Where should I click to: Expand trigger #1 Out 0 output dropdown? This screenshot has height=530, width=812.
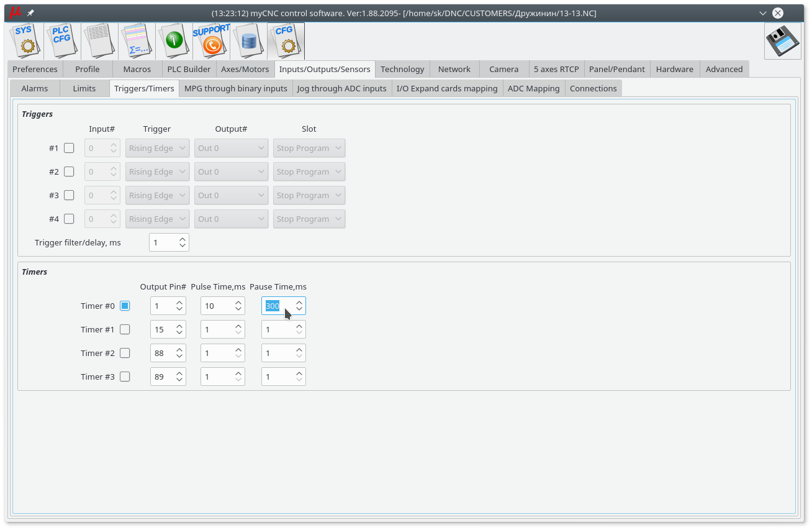tap(232, 148)
